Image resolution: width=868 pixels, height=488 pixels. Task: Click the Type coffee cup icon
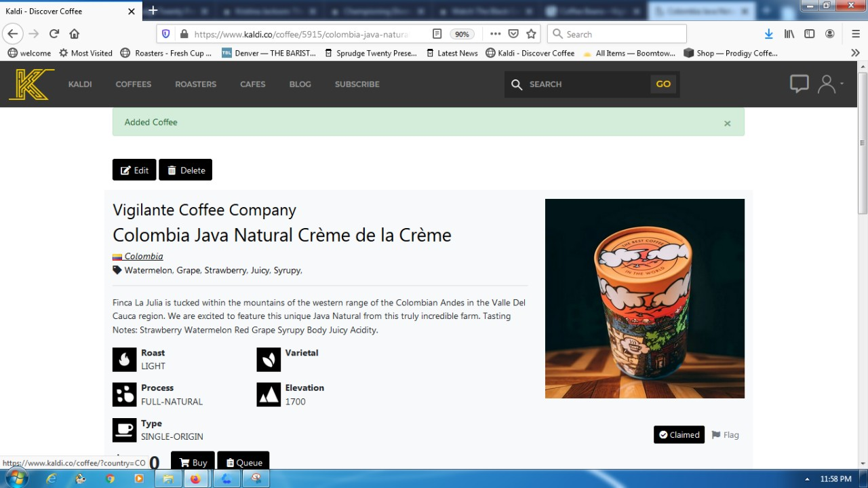[125, 430]
